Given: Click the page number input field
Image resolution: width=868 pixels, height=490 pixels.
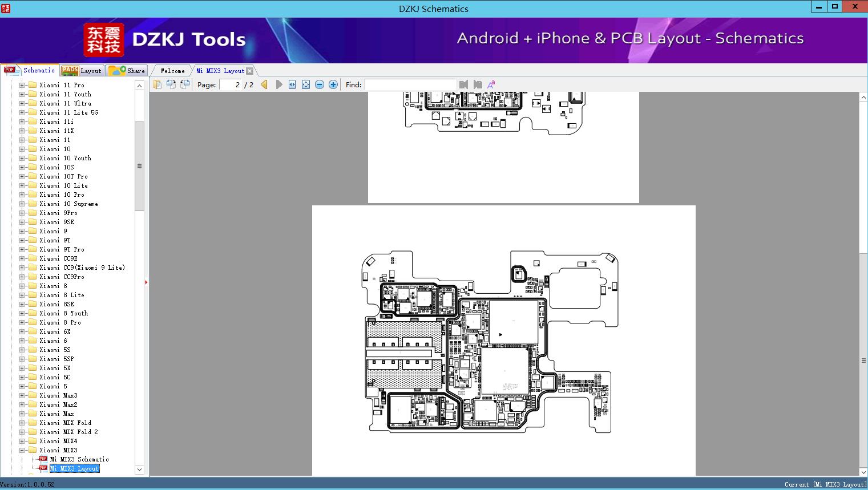Looking at the screenshot, I should coord(230,84).
